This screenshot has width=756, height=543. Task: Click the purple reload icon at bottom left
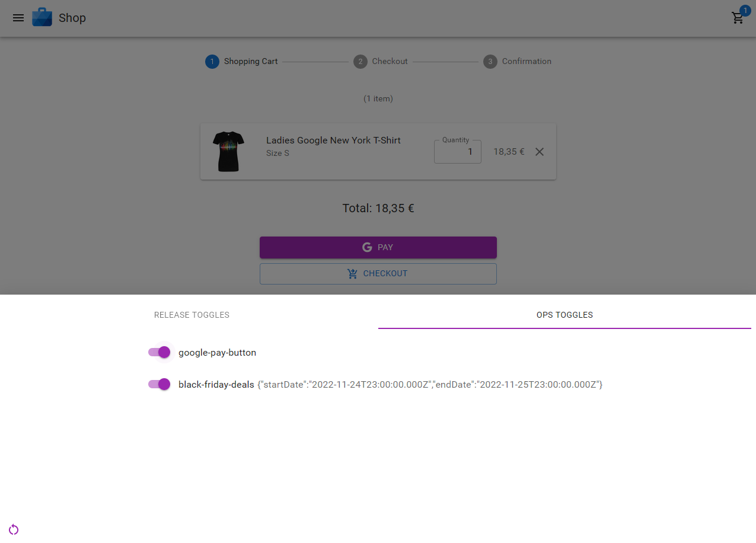click(x=14, y=529)
